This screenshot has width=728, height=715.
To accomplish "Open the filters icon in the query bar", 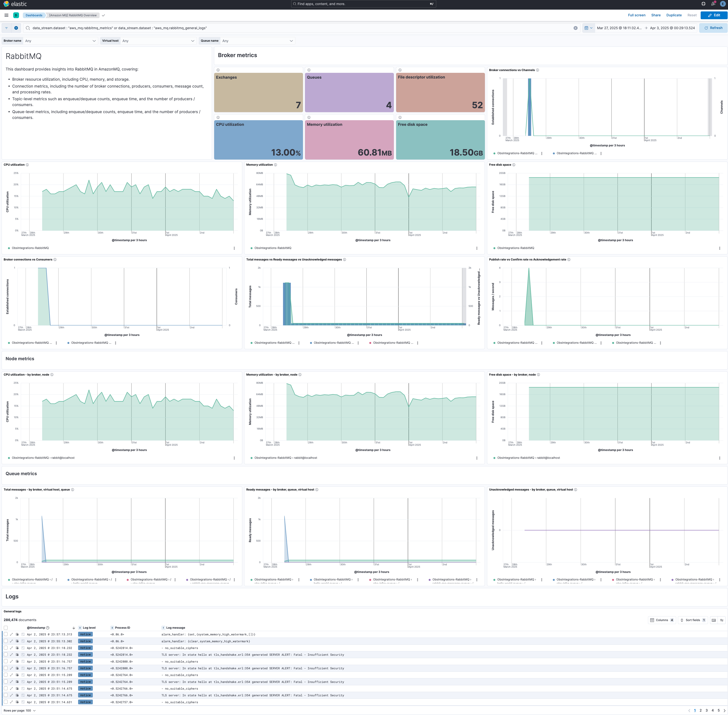I will (6, 28).
